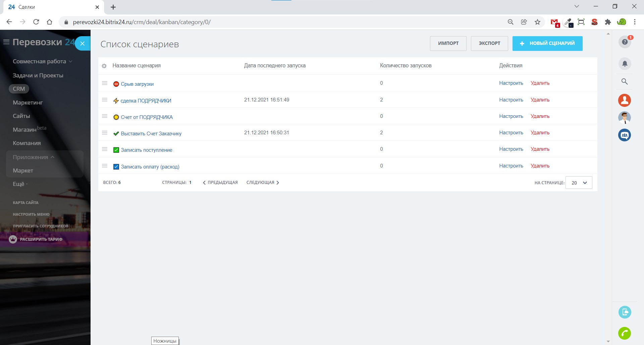Open the notifications bell icon
644x345 pixels.
pyautogui.click(x=625, y=64)
